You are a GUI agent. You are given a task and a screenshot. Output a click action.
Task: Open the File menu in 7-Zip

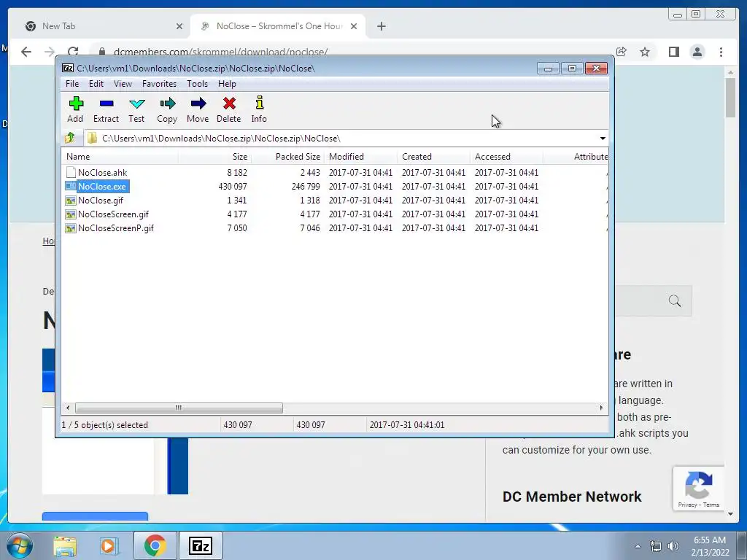72,84
